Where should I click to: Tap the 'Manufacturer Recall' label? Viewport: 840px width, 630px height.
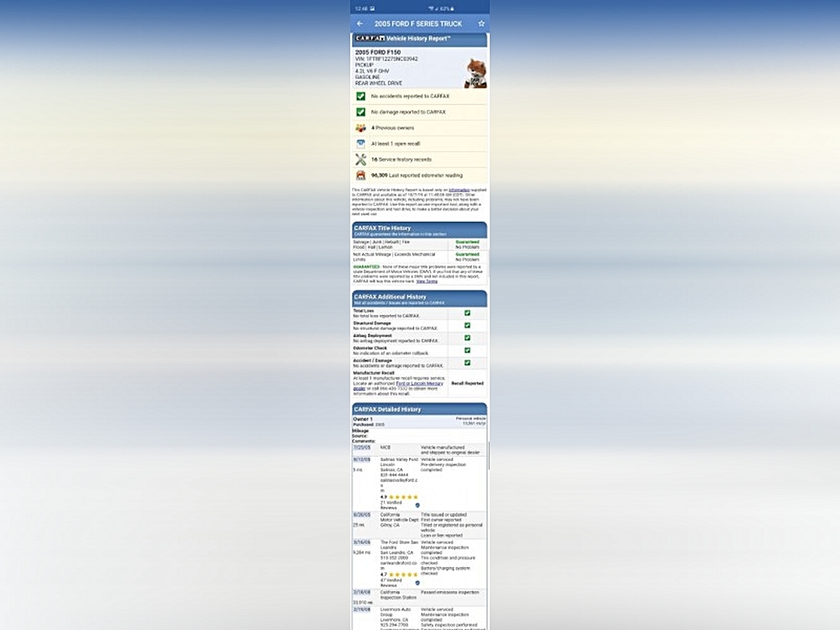click(374, 373)
